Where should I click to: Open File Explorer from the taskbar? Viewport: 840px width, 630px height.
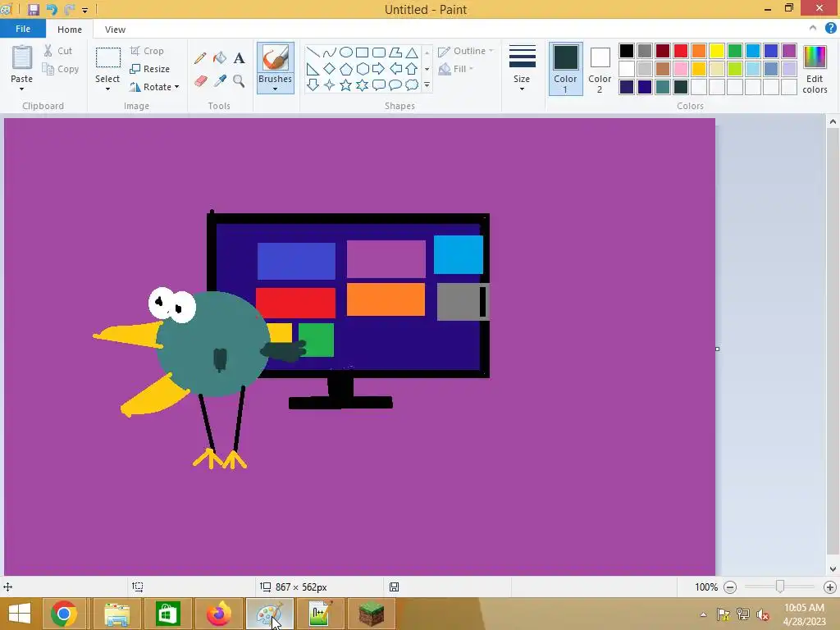(x=116, y=614)
